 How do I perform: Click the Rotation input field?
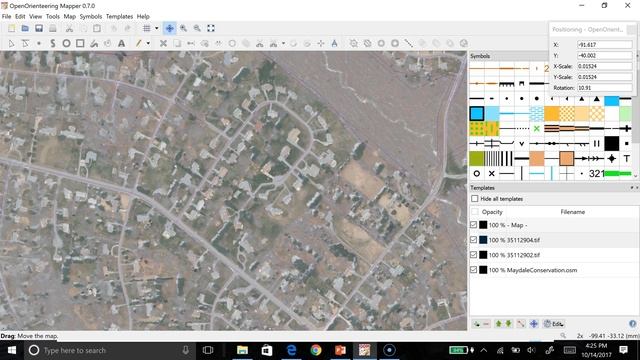604,87
